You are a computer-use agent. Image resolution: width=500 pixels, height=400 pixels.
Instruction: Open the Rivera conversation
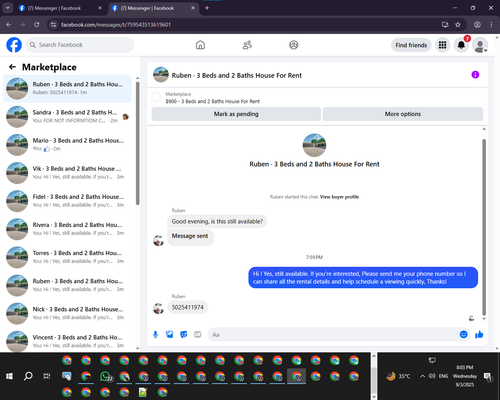point(67,229)
